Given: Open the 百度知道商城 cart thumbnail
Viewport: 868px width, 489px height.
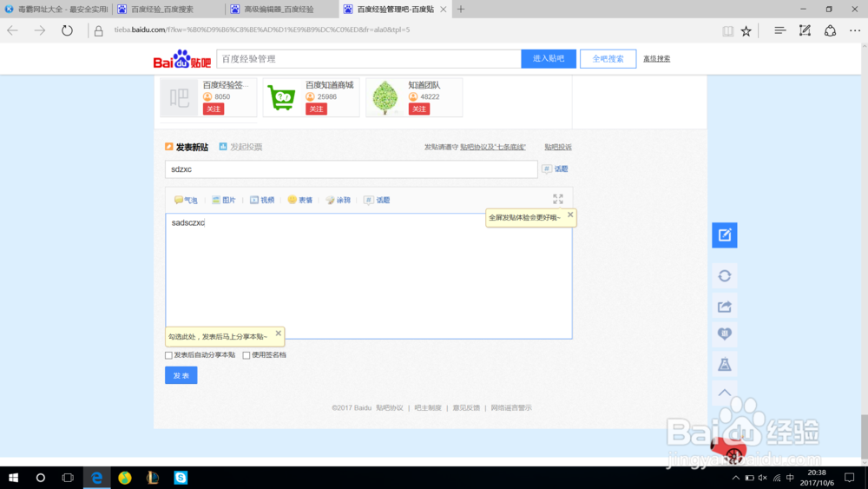Looking at the screenshot, I should pyautogui.click(x=281, y=98).
